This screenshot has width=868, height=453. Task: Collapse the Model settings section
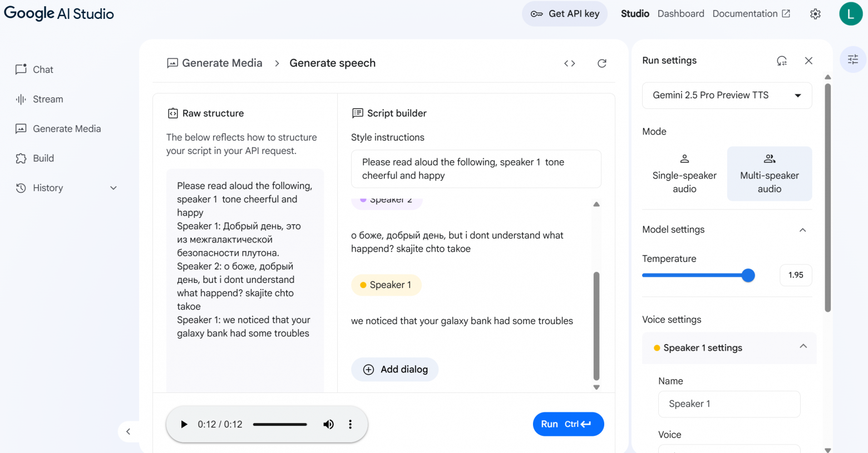[802, 230]
